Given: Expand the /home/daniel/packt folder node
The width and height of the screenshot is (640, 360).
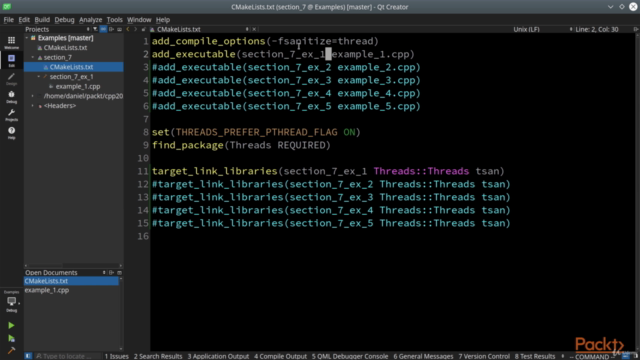Looking at the screenshot, I should 33,96.
